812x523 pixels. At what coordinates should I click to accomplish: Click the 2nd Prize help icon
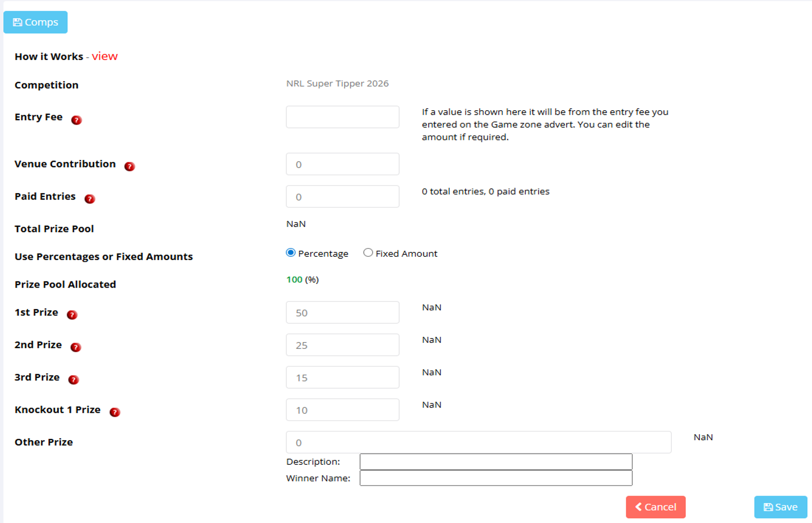(75, 347)
